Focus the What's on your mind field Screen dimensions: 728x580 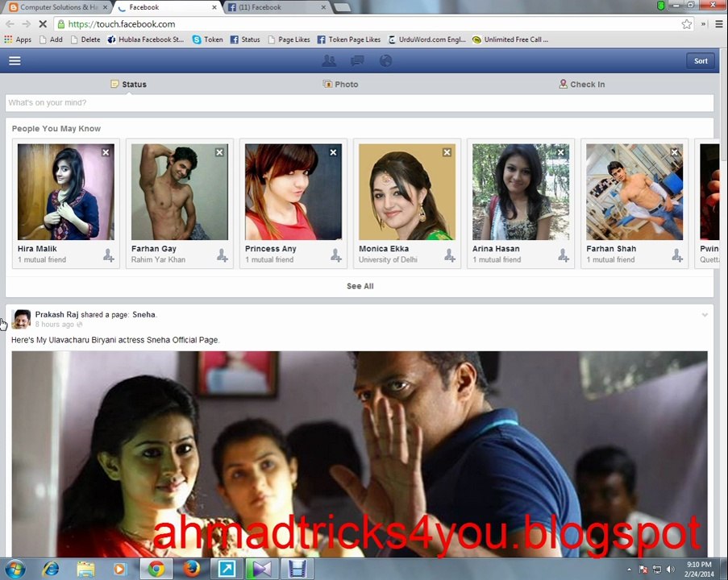tap(360, 102)
